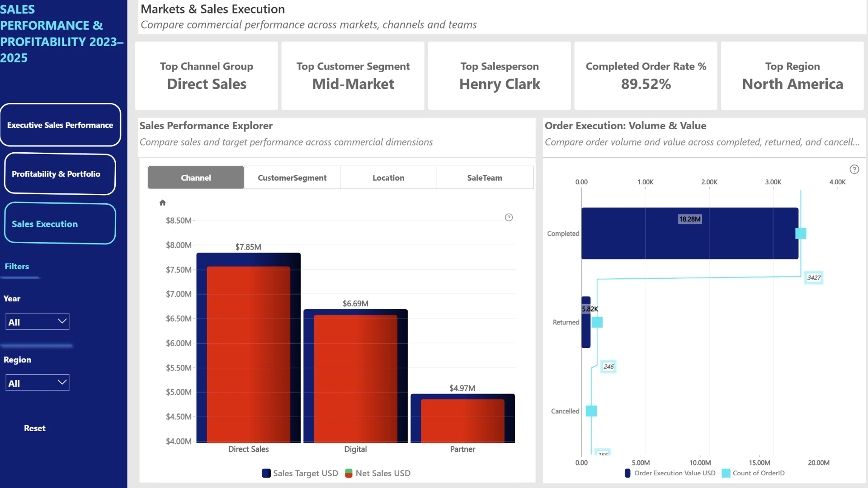Click the Sales Target USD legend swatch

tap(266, 473)
